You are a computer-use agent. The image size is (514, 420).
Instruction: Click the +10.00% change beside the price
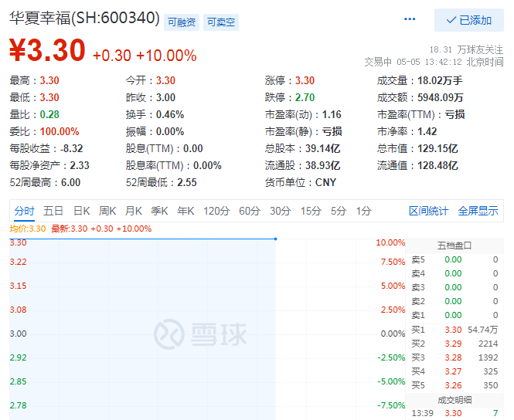[166, 56]
